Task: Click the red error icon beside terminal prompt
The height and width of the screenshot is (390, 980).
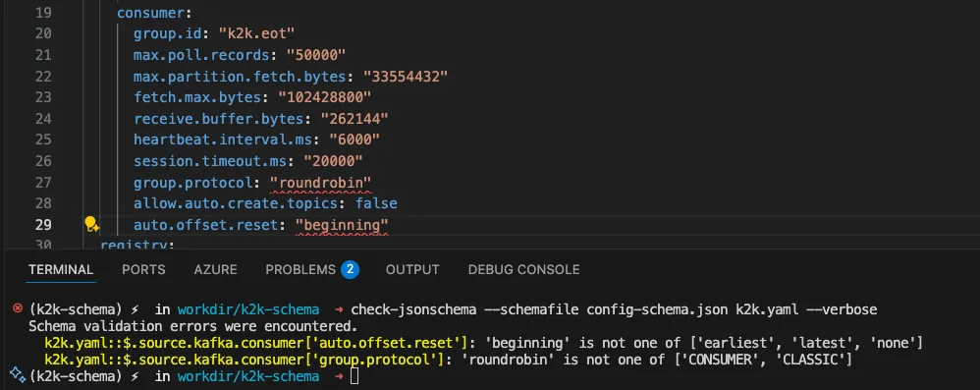Action: [18, 308]
